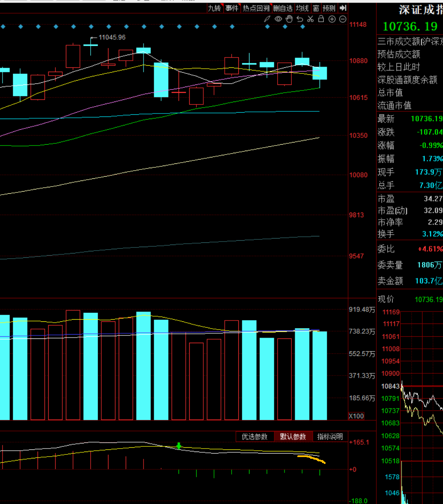
Task: Open the 事件 events option
Action: coord(232,8)
